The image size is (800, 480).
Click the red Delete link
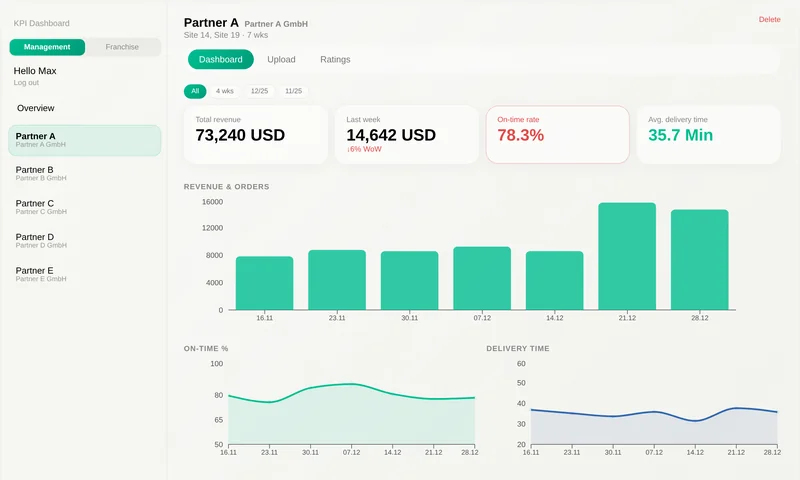point(769,19)
